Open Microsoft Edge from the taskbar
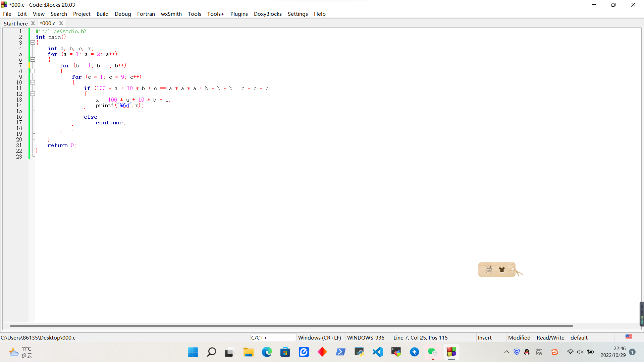 267,352
